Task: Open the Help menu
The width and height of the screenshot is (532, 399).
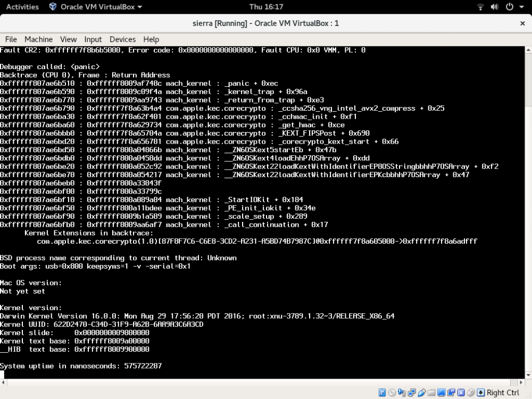Action: coord(151,39)
